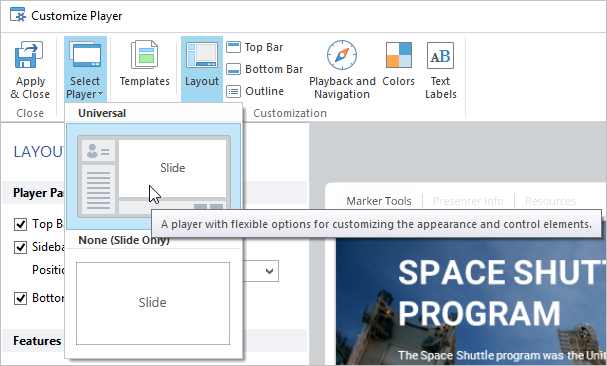Open the Colors customization icon

[399, 55]
